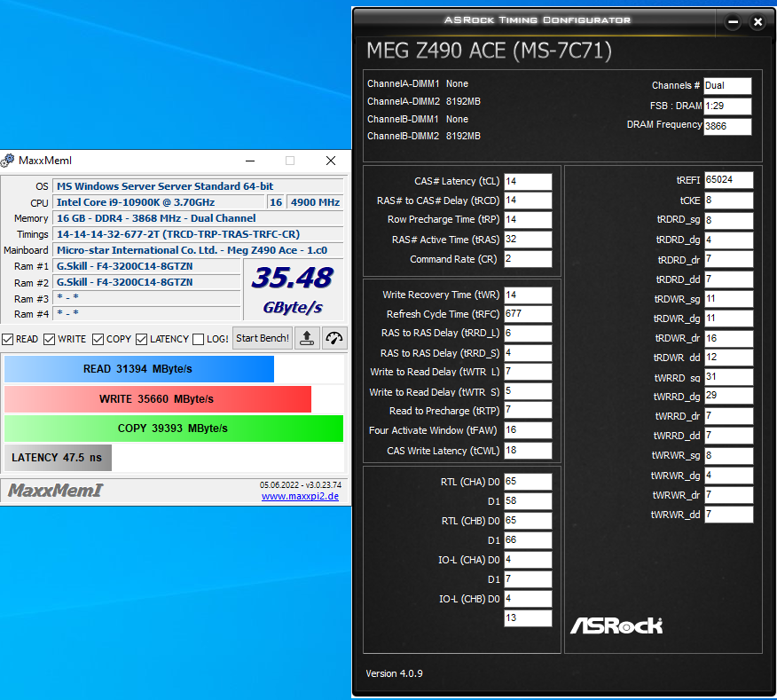Close the MaxxMemI window

[x=331, y=161]
